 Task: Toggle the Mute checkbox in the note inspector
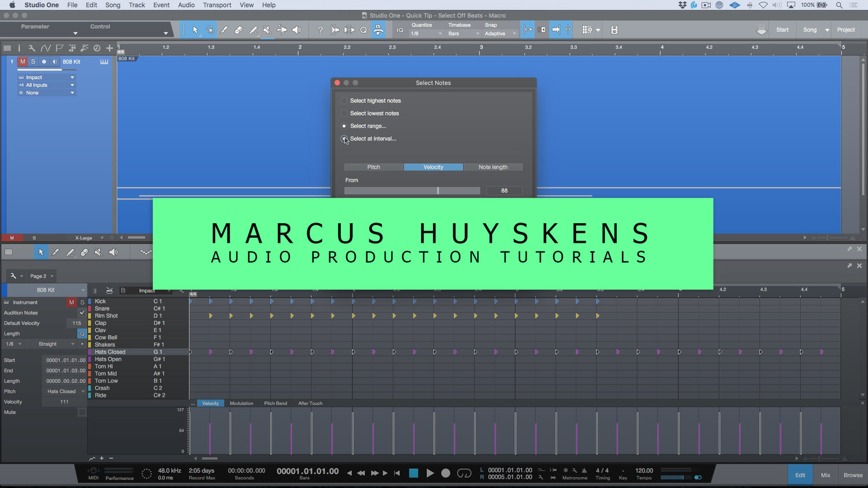(x=82, y=412)
